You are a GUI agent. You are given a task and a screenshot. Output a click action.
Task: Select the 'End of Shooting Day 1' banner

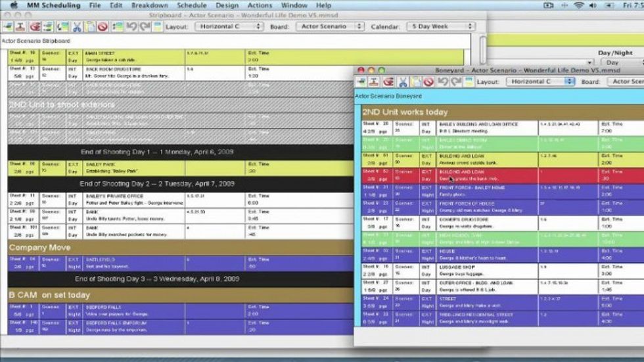pos(181,152)
